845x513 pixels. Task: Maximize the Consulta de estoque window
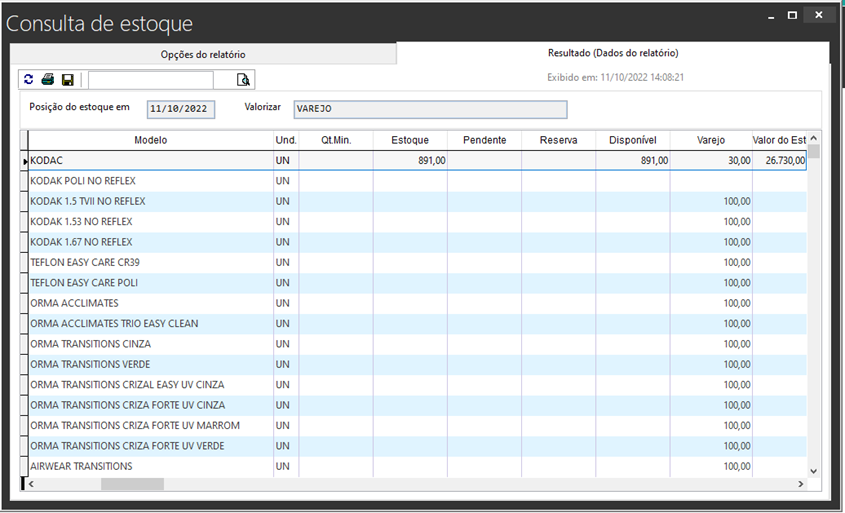point(792,15)
